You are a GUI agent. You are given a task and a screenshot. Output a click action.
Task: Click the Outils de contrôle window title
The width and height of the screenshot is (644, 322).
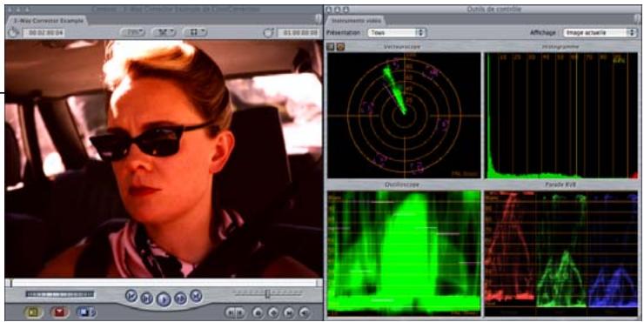pyautogui.click(x=494, y=9)
